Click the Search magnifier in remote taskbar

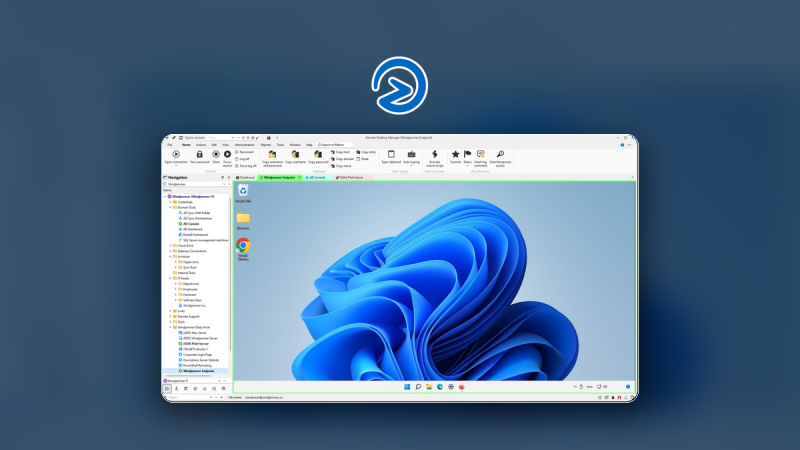[418, 387]
